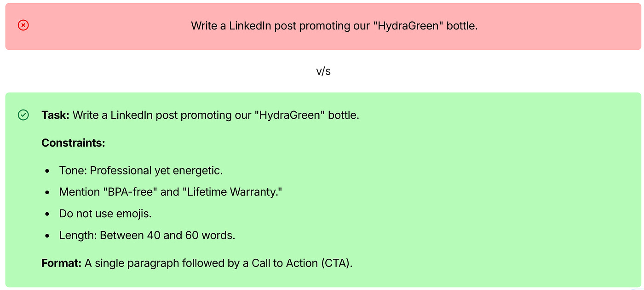
Task: Click the bold Task: label
Action: (55, 115)
